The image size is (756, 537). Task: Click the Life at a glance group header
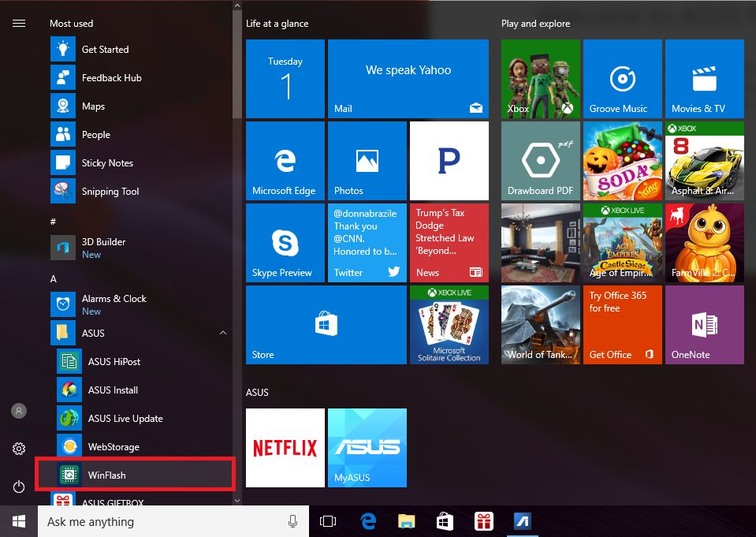tap(277, 23)
